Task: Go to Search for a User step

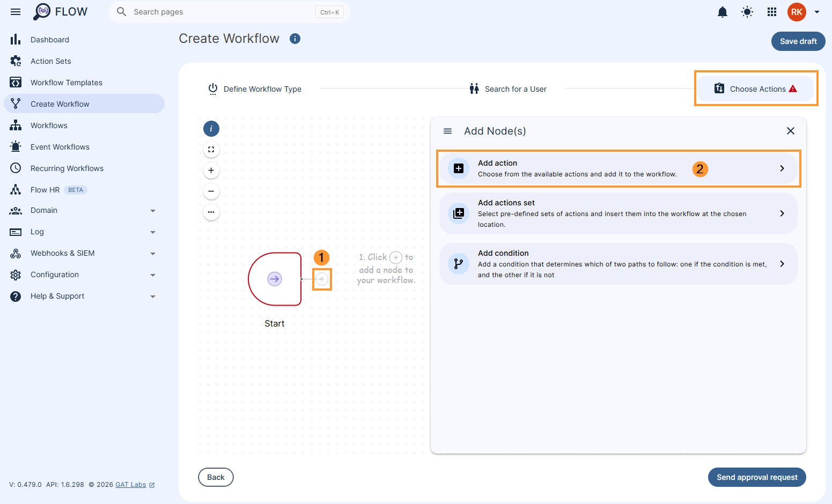Action: click(508, 89)
